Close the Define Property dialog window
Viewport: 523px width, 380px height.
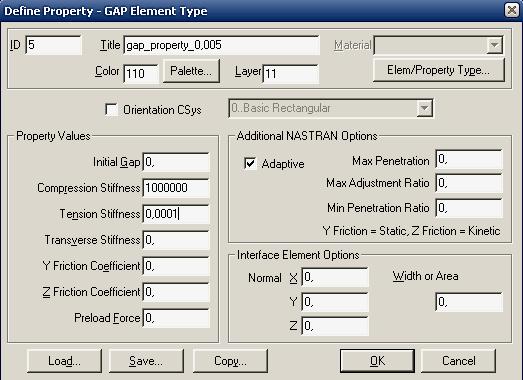coord(512,10)
